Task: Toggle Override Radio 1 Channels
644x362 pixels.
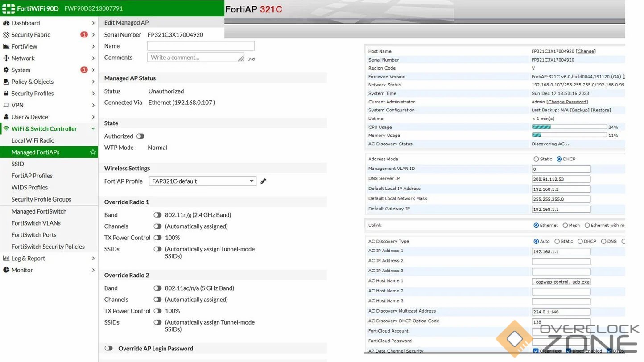Action: point(157,226)
